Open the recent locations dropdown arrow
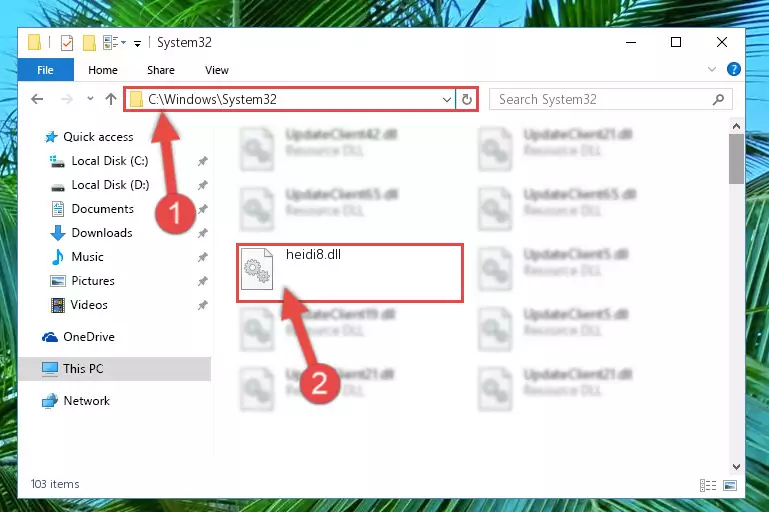The image size is (769, 512). point(90,99)
